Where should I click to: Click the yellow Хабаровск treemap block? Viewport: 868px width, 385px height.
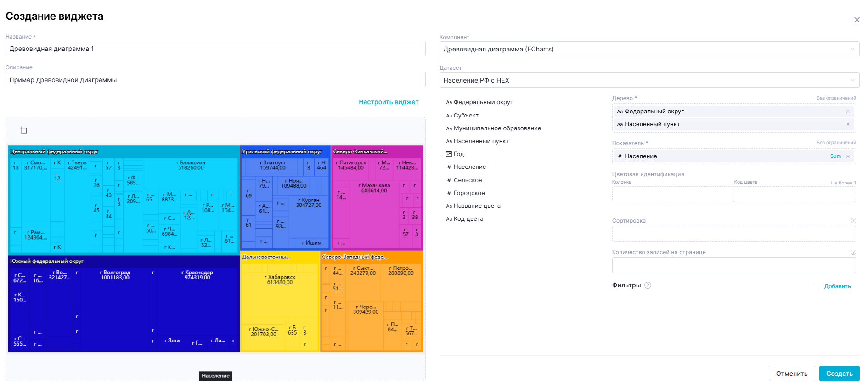(280, 294)
